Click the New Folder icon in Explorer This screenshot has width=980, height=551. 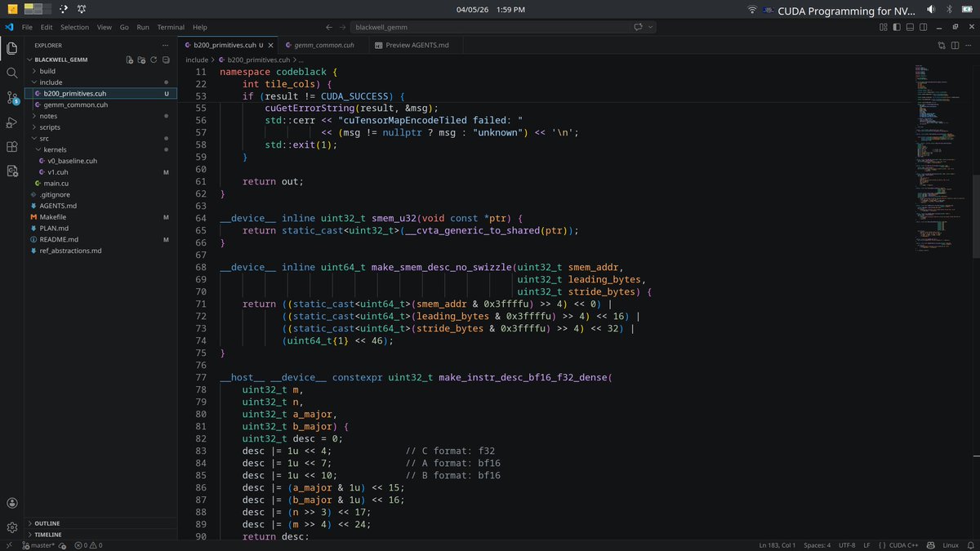[141, 60]
